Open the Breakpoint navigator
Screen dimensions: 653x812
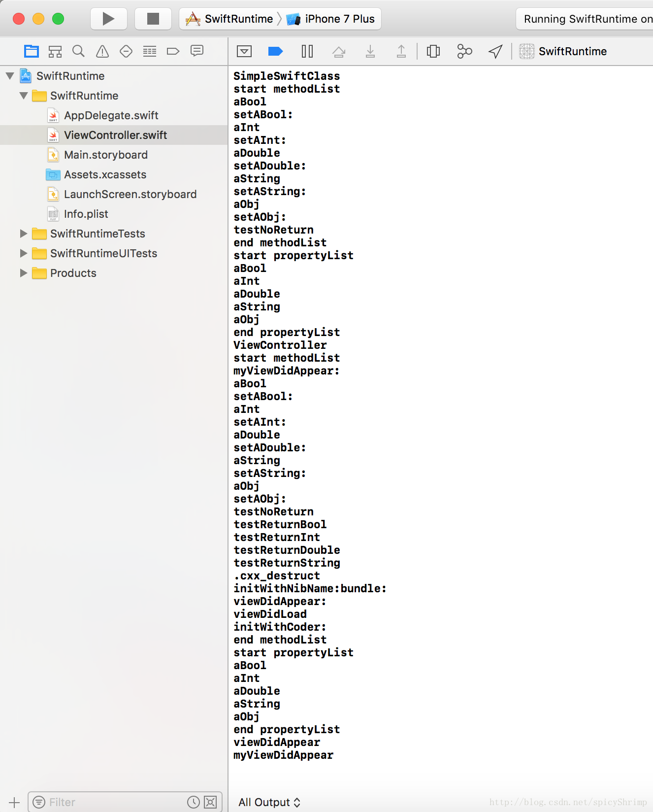(x=173, y=51)
